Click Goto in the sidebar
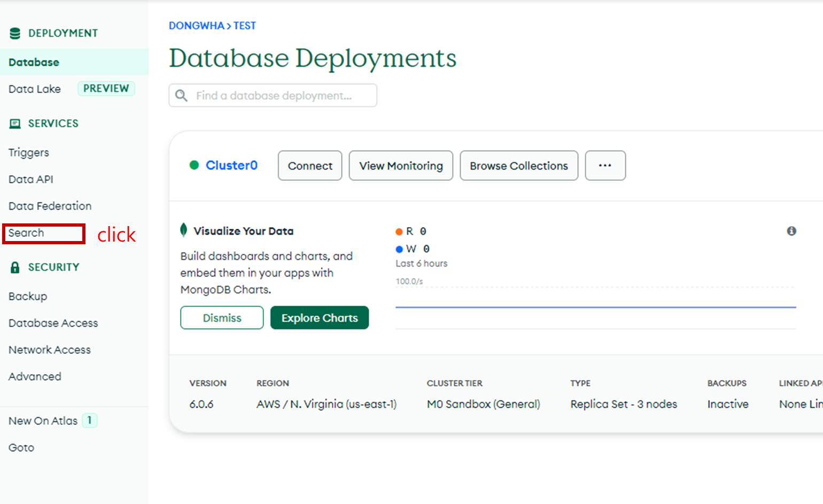 pyautogui.click(x=21, y=447)
